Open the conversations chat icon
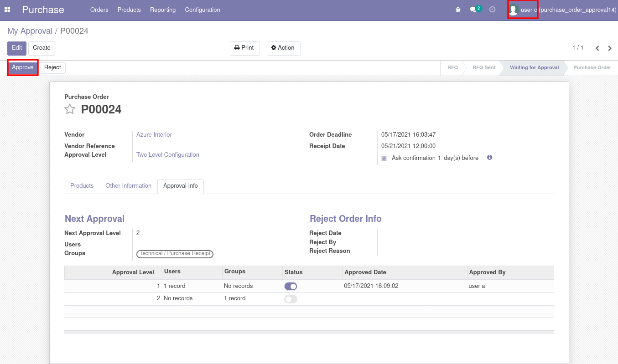 point(473,10)
